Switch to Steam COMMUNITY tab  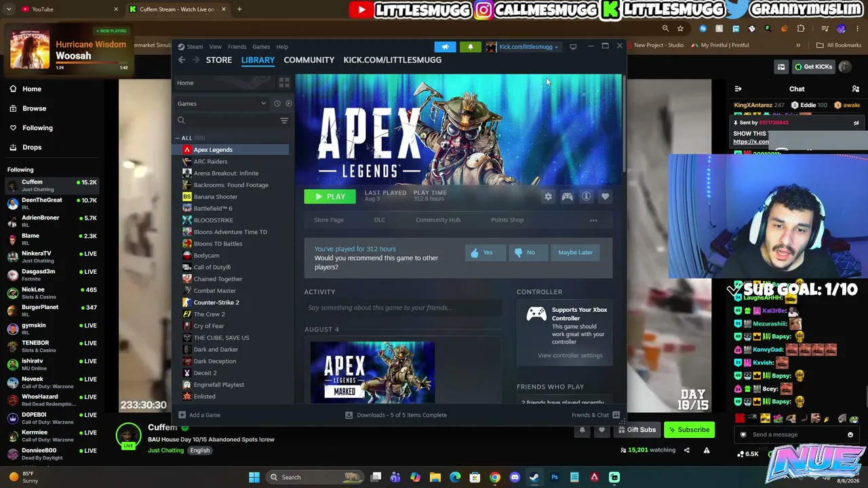309,60
